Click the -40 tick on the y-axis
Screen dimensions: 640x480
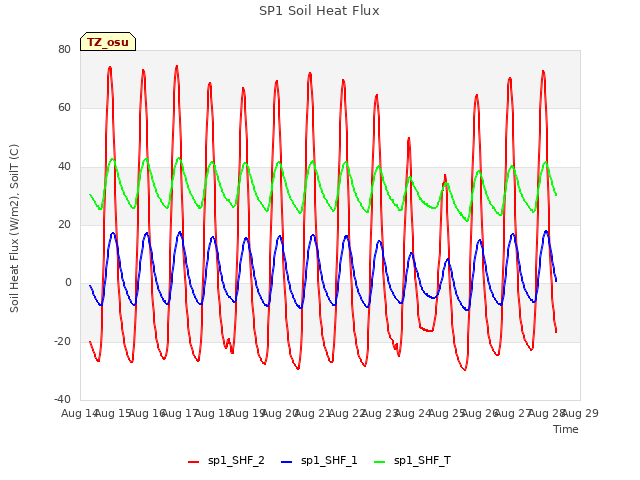62,400
